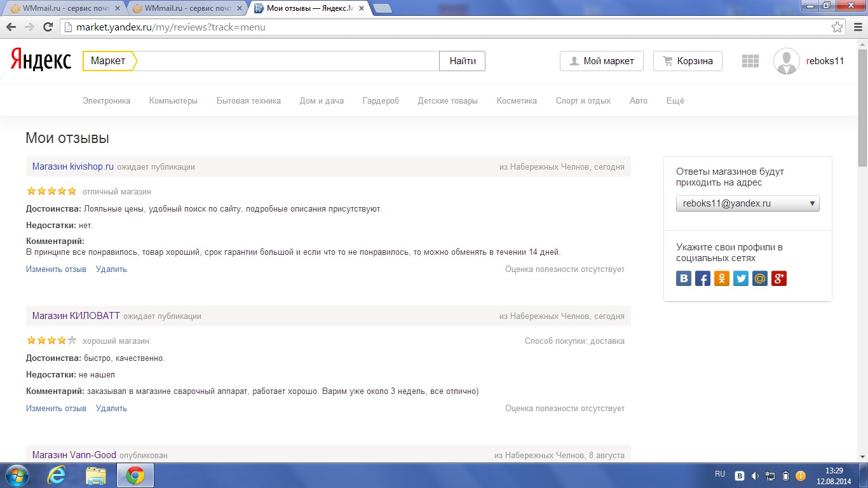Go back with browser back arrow
Image resolution: width=868 pixels, height=488 pixels.
point(11,27)
